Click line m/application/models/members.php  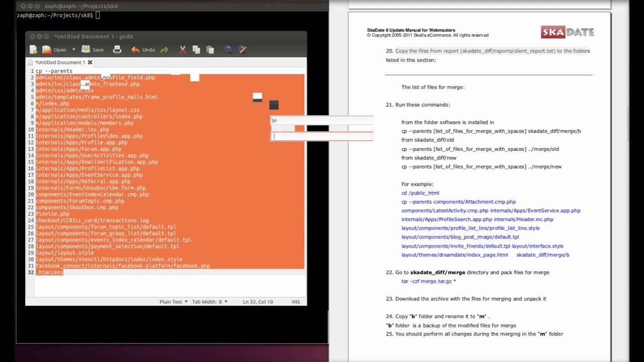pyautogui.click(x=85, y=123)
